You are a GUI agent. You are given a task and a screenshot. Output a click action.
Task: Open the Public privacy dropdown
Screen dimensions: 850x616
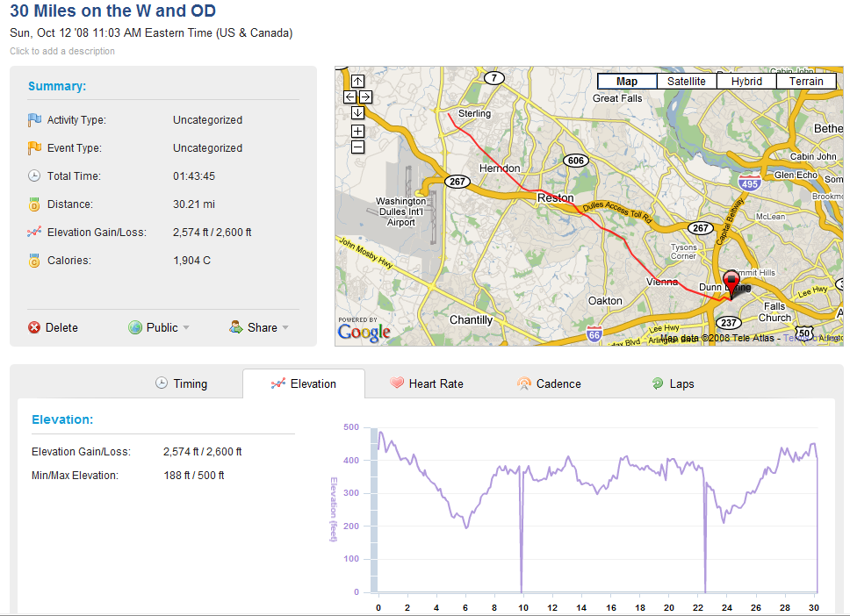point(159,328)
